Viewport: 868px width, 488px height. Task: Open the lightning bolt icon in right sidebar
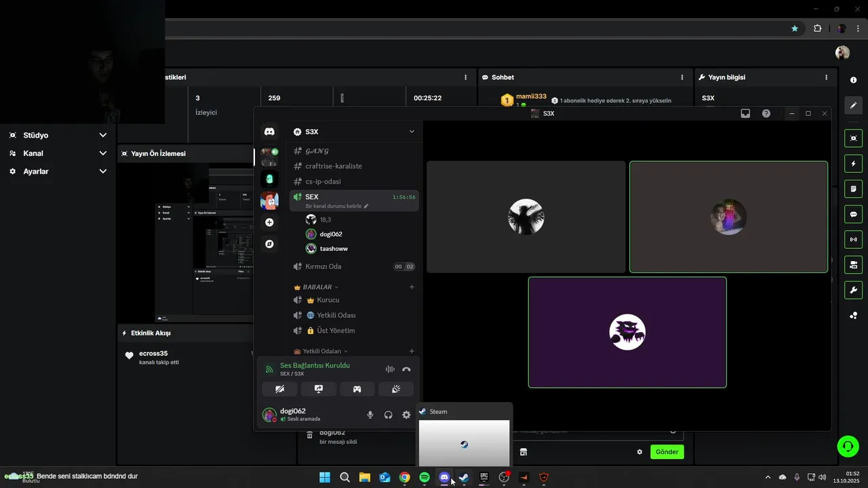pos(853,163)
